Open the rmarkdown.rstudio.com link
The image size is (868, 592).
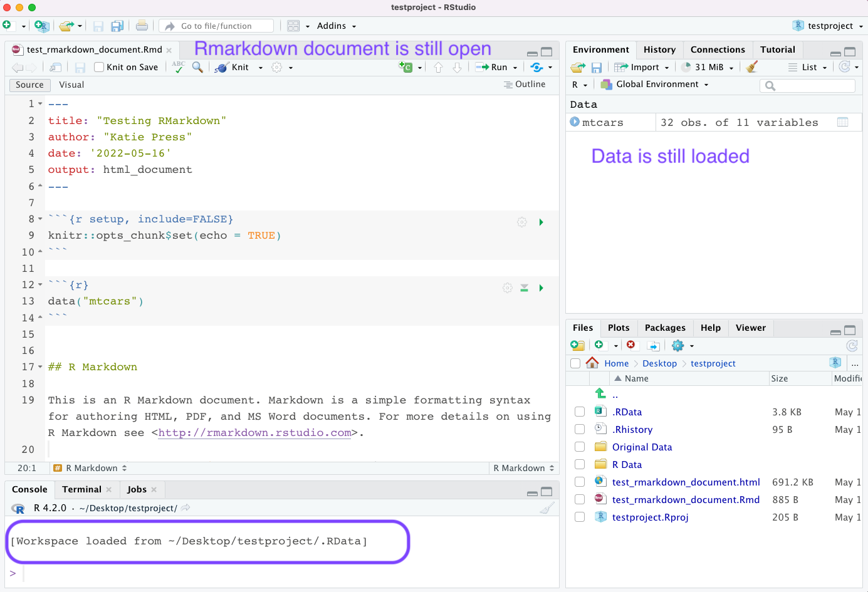pos(254,433)
